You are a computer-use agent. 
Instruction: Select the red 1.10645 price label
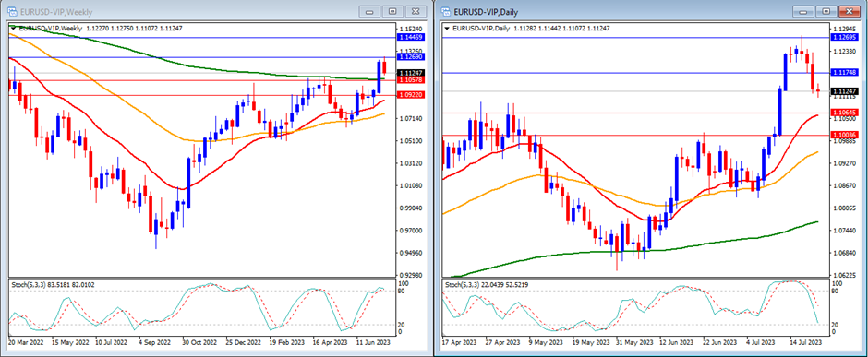pyautogui.click(x=845, y=113)
